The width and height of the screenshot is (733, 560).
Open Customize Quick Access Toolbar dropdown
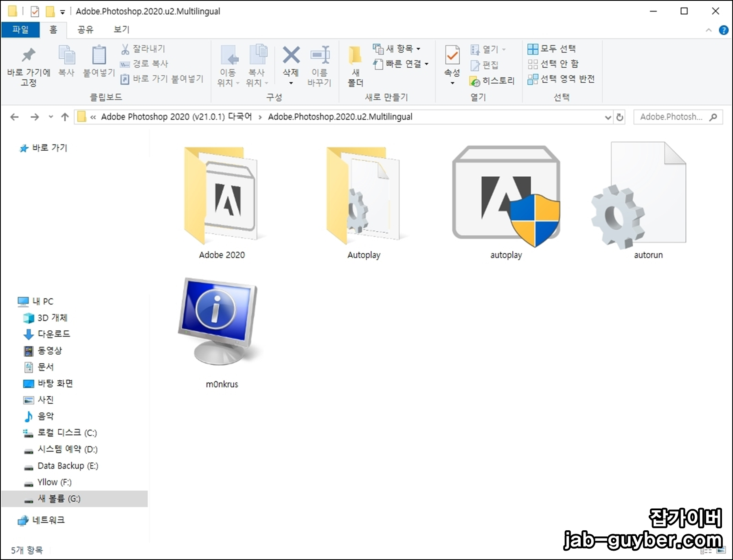[x=62, y=12]
